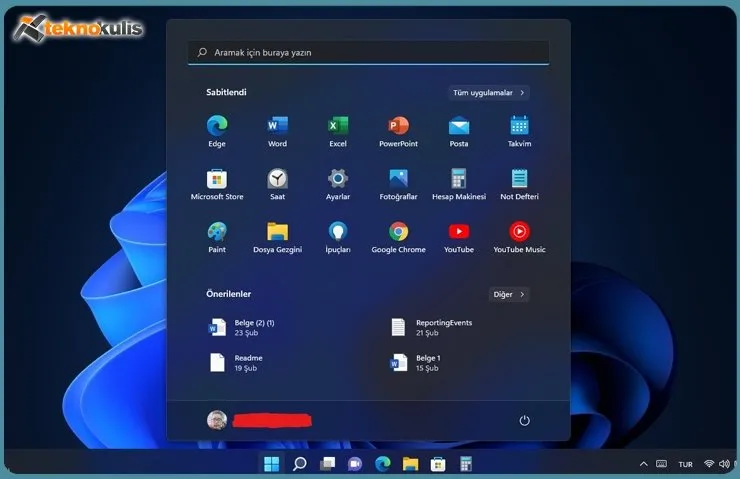The width and height of the screenshot is (740, 479).
Task: Open the volume speaker tray icon
Action: (723, 464)
